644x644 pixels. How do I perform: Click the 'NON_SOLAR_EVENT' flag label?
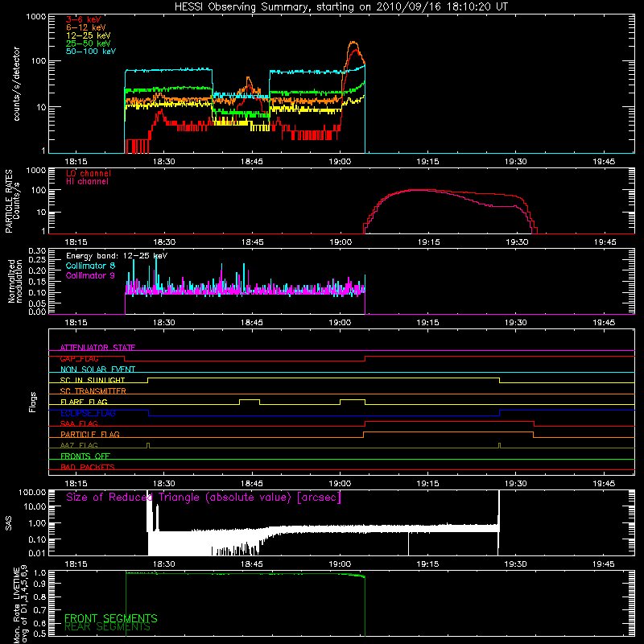97,369
